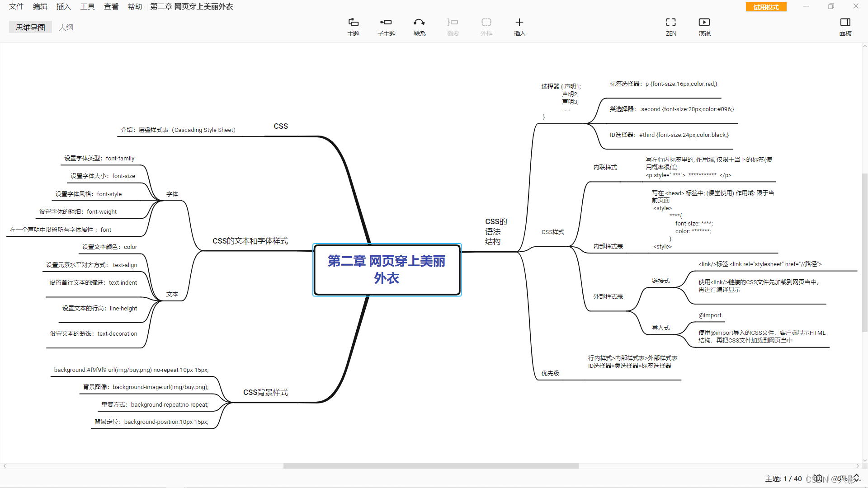Open the 75% zoom level control
Image resolution: width=868 pixels, height=488 pixels.
coord(845,479)
